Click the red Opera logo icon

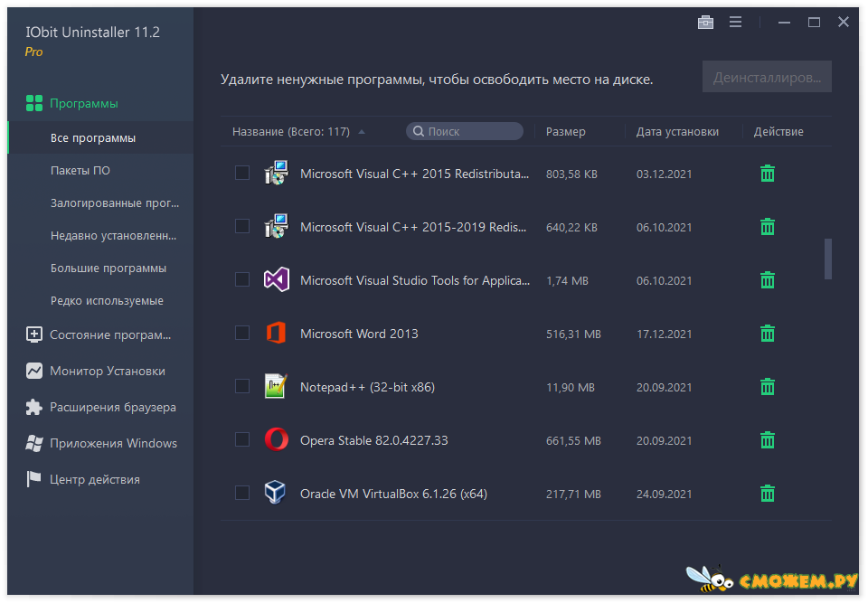276,439
